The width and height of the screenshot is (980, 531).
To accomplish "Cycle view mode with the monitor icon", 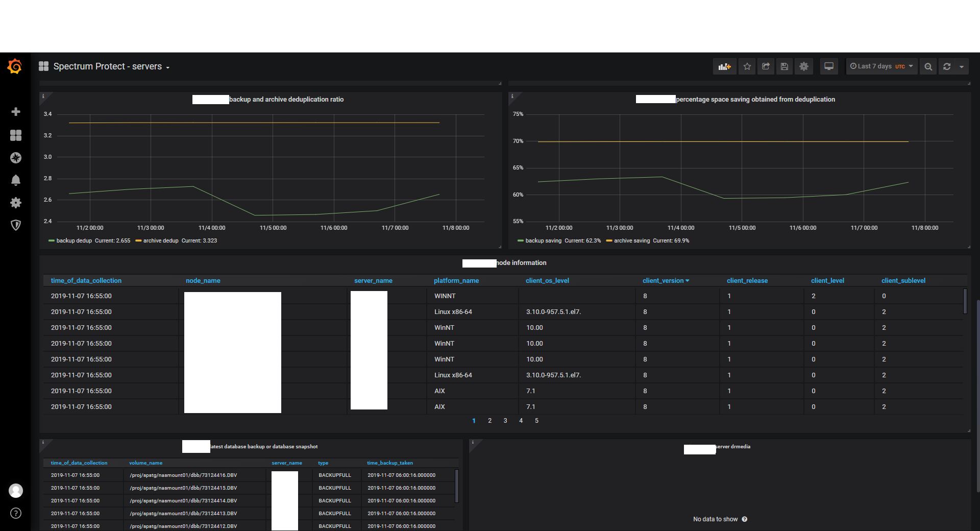I will (829, 66).
